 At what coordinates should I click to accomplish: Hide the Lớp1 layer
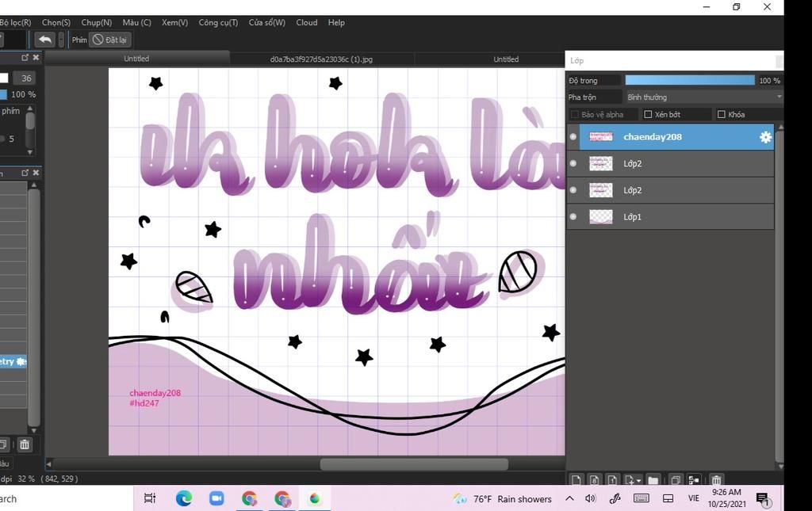pyautogui.click(x=573, y=217)
